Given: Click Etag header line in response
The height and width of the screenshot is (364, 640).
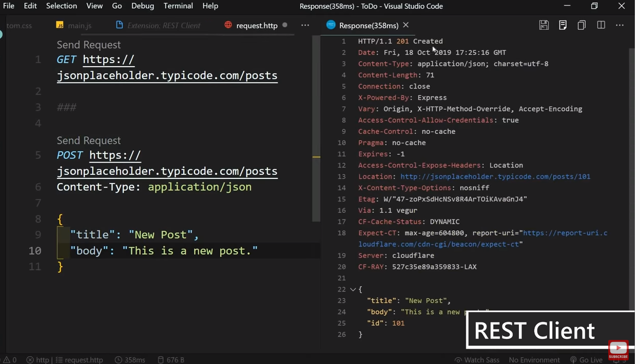Looking at the screenshot, I should [x=442, y=199].
